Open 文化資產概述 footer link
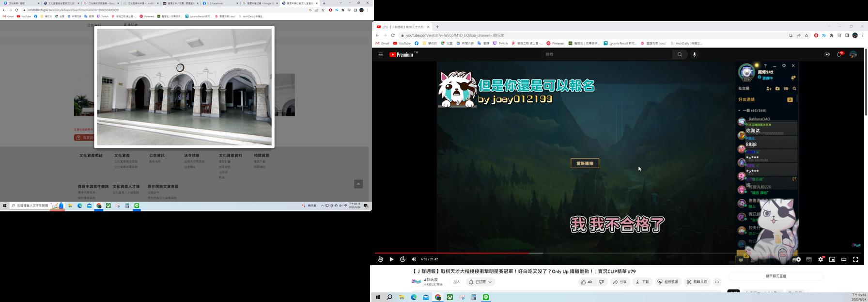The height and width of the screenshot is (302, 868). point(91,156)
